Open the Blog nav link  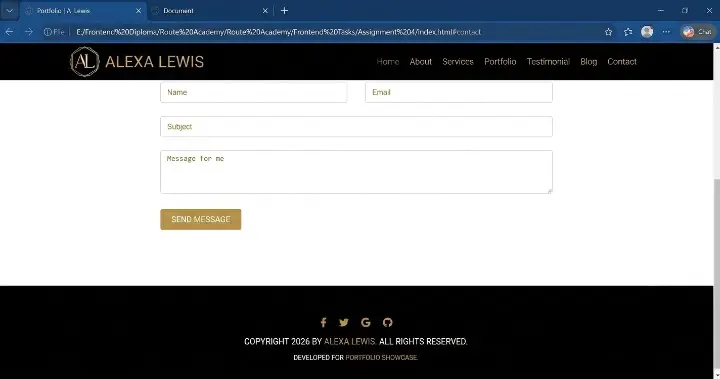tap(589, 62)
